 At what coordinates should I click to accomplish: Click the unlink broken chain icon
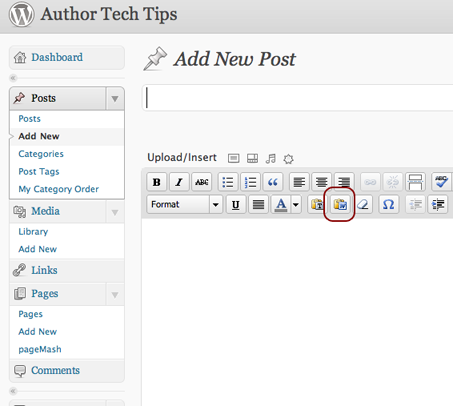tap(393, 182)
